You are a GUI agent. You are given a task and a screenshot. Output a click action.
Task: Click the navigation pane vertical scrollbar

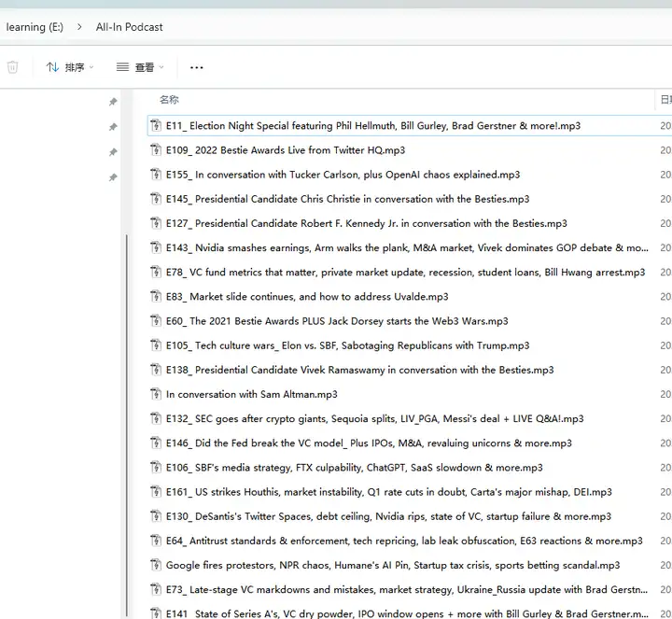tap(126, 425)
